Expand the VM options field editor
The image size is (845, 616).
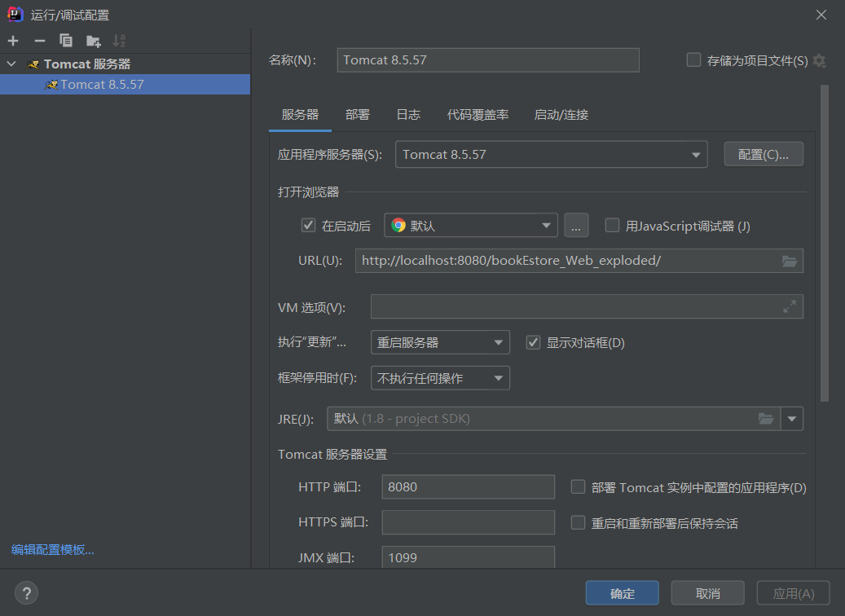pos(790,306)
